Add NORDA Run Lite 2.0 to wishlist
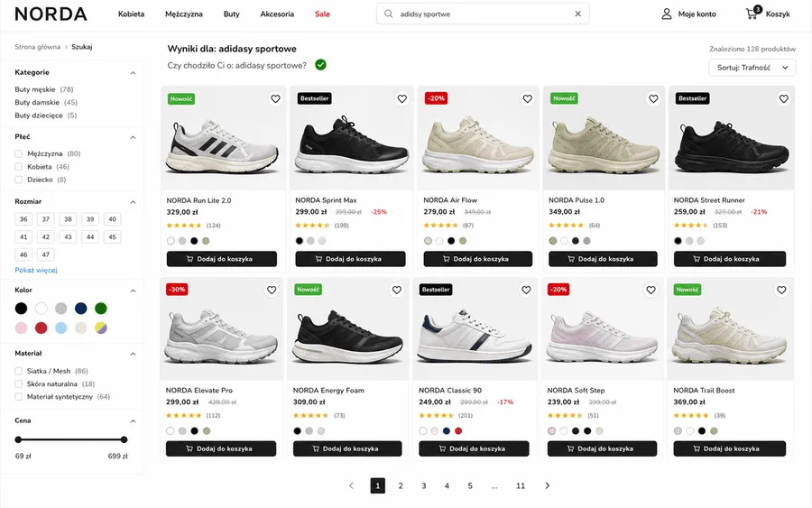 point(275,98)
